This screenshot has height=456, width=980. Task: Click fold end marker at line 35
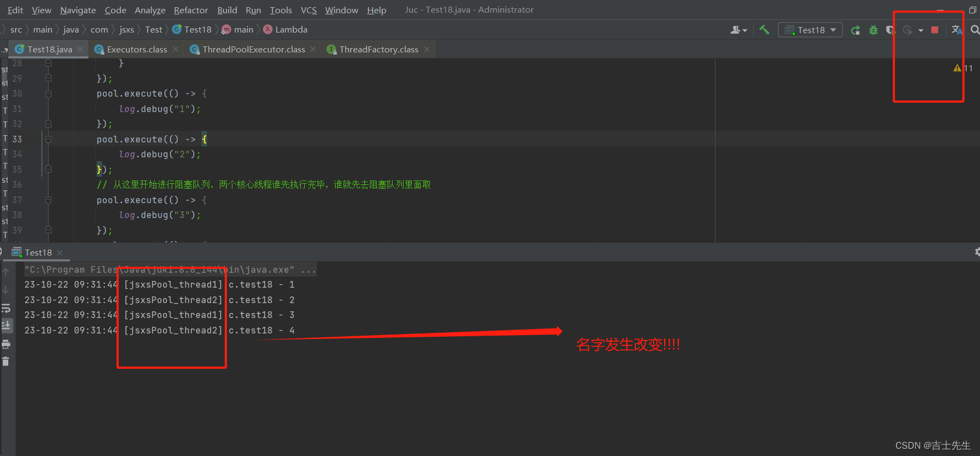(48, 169)
